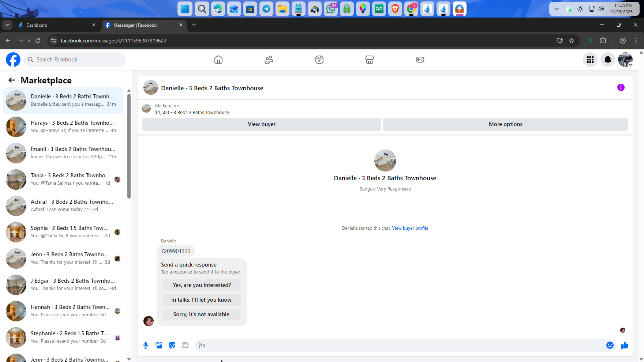The image size is (644, 362).
Task: Expand account menu on profile picture
Action: (x=625, y=60)
